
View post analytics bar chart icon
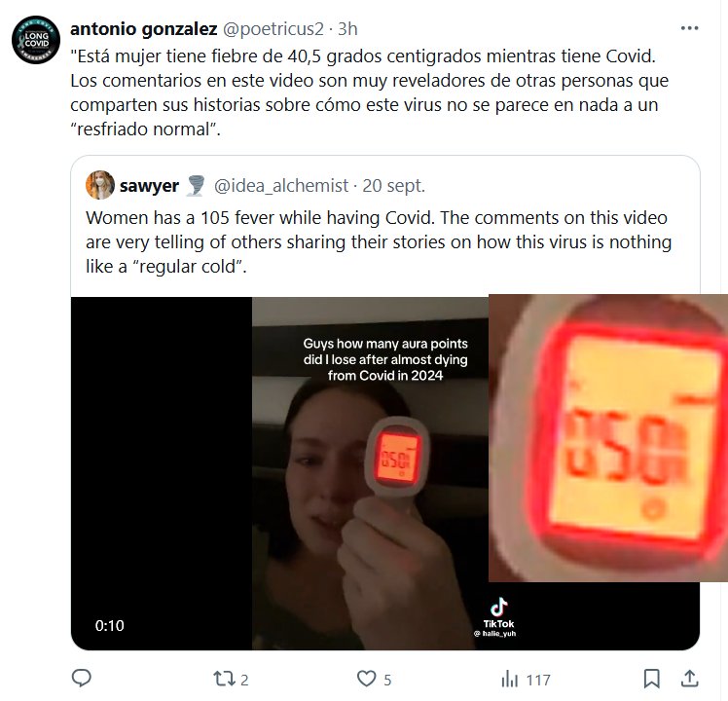(x=509, y=680)
